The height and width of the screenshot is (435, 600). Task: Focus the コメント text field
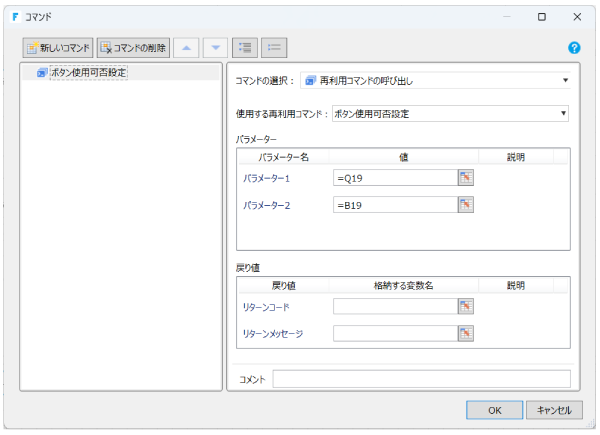click(x=421, y=379)
